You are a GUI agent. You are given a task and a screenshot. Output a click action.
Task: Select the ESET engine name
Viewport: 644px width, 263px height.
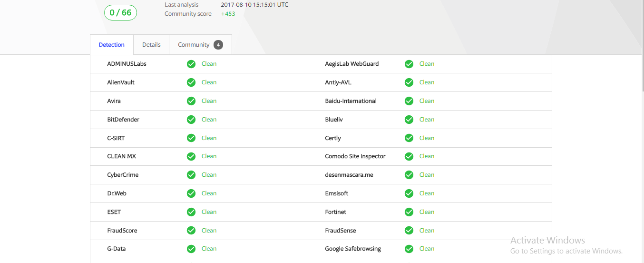tap(114, 212)
